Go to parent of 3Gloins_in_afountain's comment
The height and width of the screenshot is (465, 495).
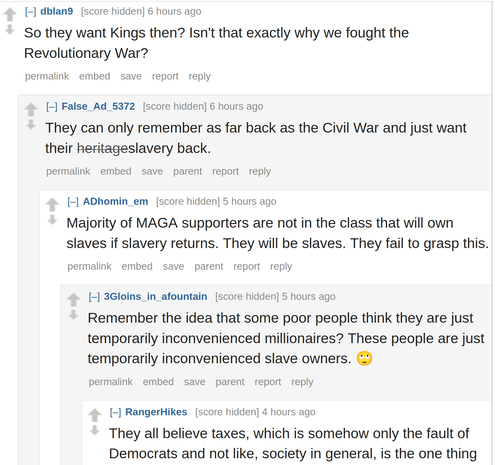(x=230, y=382)
